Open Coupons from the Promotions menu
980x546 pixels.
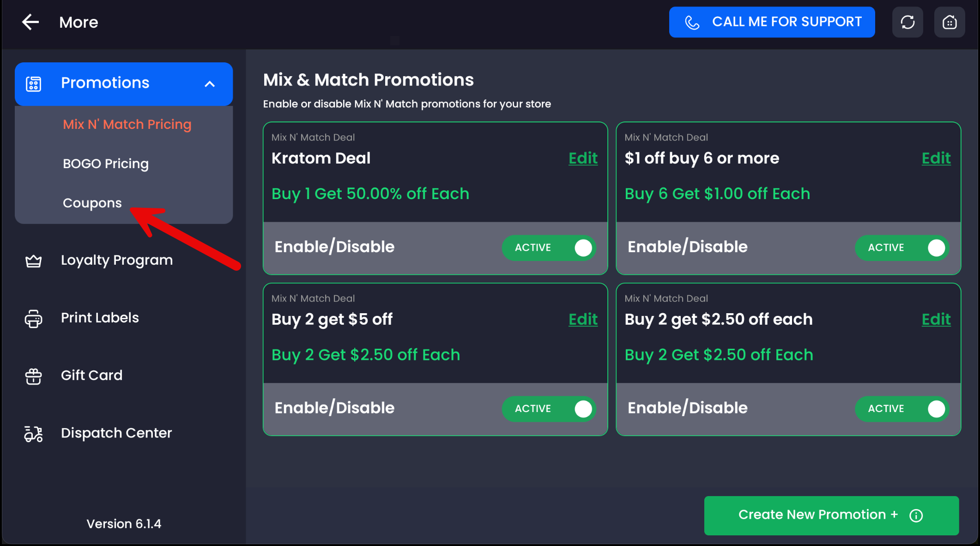click(92, 203)
